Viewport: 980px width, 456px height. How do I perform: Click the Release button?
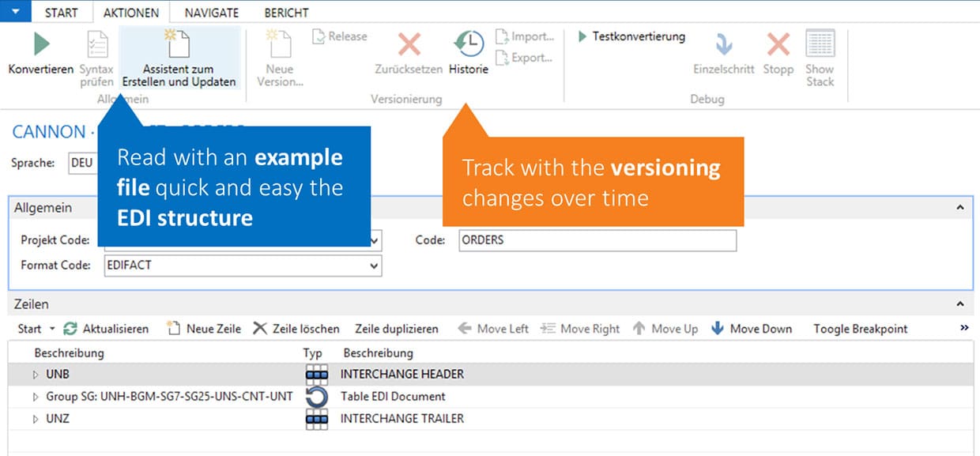tap(340, 36)
